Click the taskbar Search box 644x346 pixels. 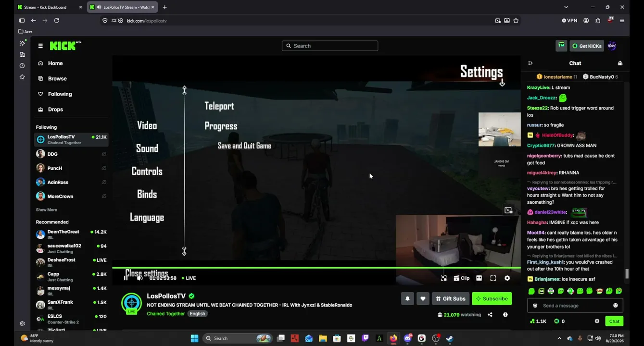[238, 338]
